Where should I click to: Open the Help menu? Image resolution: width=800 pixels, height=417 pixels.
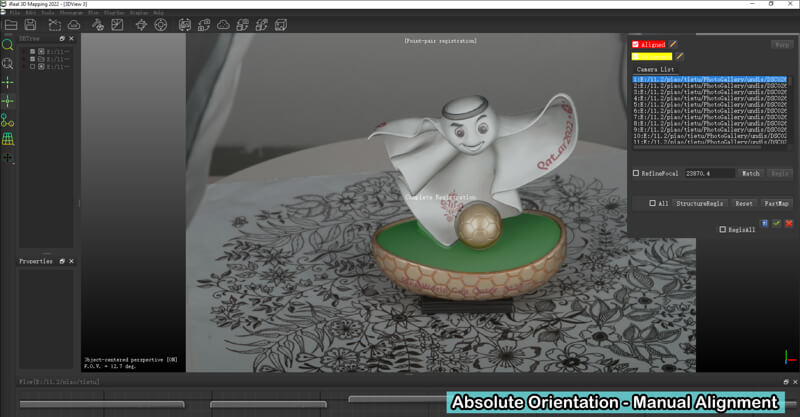pyautogui.click(x=158, y=12)
